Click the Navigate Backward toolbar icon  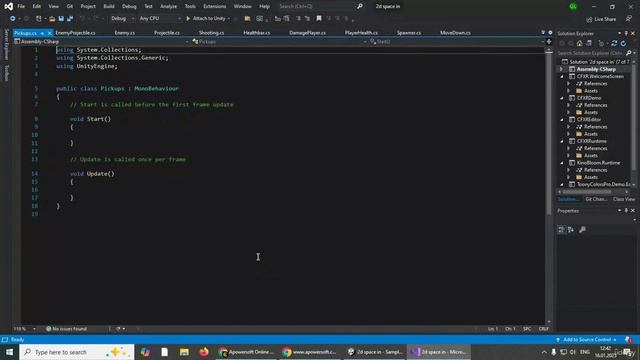13,19
